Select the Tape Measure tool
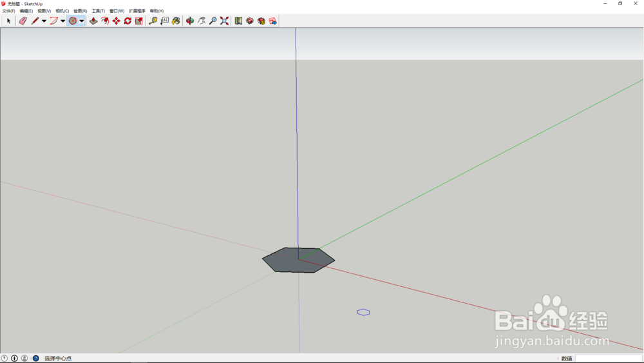Viewport: 644px width, 363px height. point(153,21)
